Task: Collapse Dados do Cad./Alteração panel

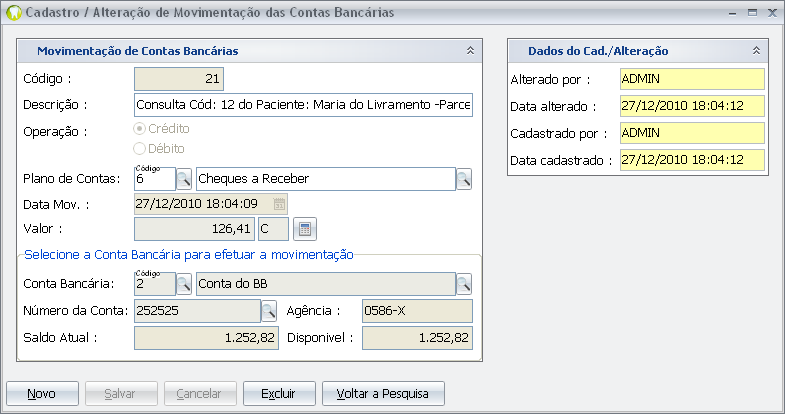Action: (756, 51)
